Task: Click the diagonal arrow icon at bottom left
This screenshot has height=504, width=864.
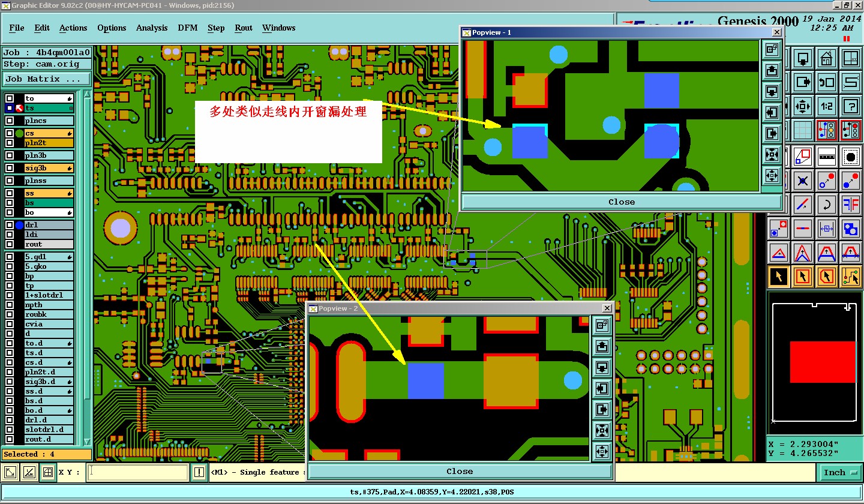Action: pyautogui.click(x=10, y=472)
